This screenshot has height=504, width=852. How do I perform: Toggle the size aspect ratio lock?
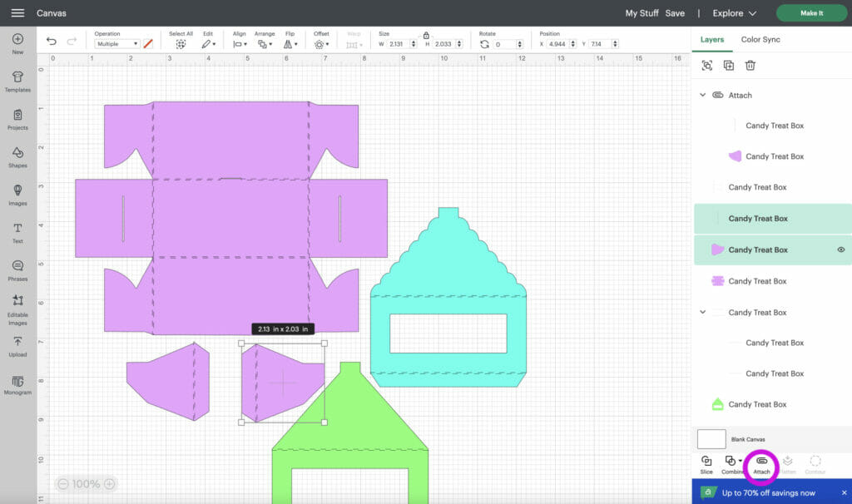pos(426,35)
